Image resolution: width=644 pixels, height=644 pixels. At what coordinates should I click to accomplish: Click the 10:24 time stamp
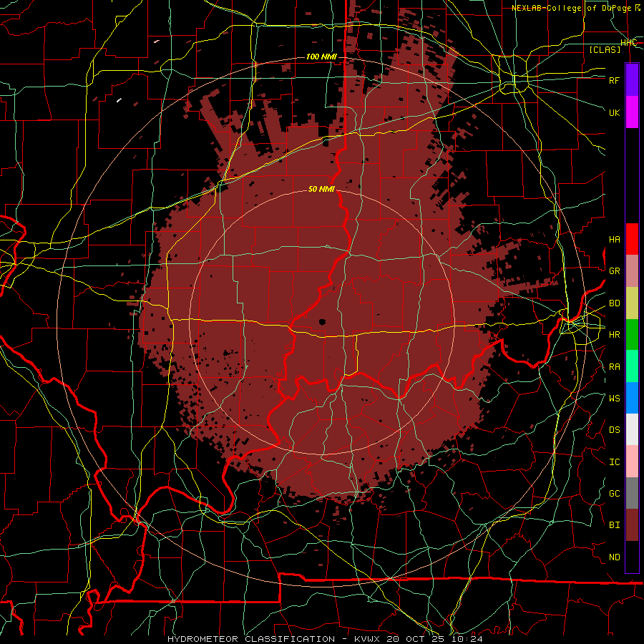[x=468, y=639]
